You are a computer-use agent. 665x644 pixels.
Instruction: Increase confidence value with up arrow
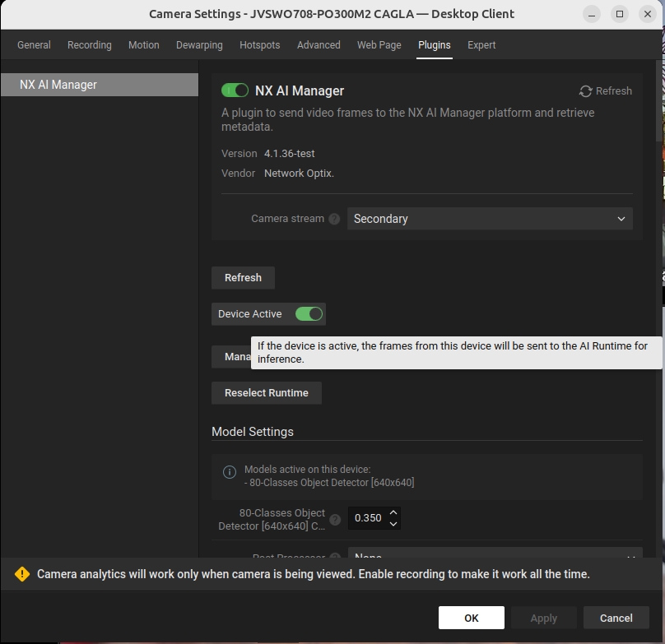tap(393, 512)
